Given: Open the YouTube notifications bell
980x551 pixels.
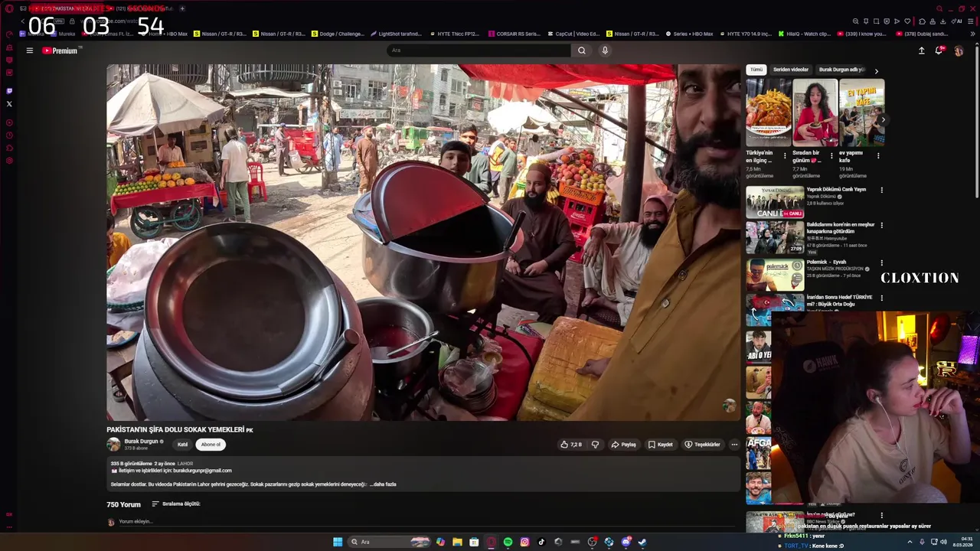Looking at the screenshot, I should coord(939,51).
